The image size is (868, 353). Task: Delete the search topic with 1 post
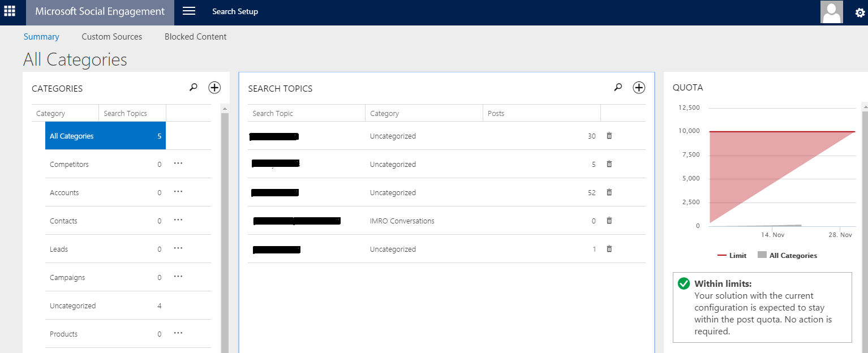609,249
